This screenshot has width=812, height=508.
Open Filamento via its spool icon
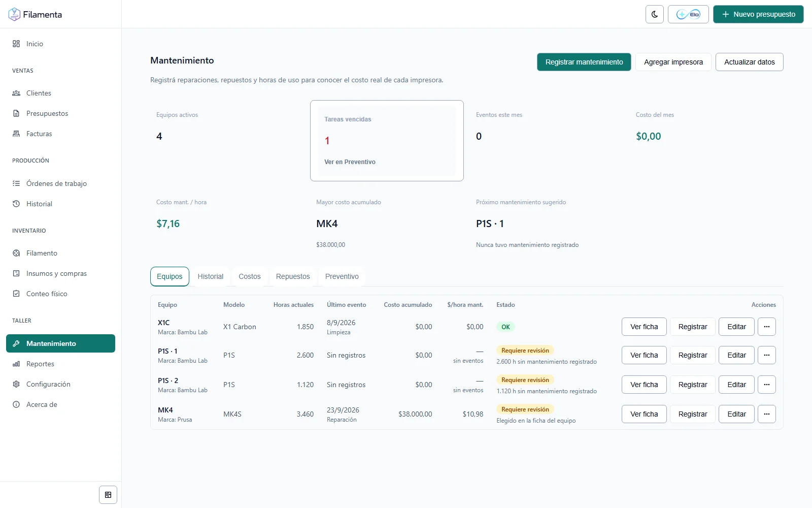pos(16,253)
